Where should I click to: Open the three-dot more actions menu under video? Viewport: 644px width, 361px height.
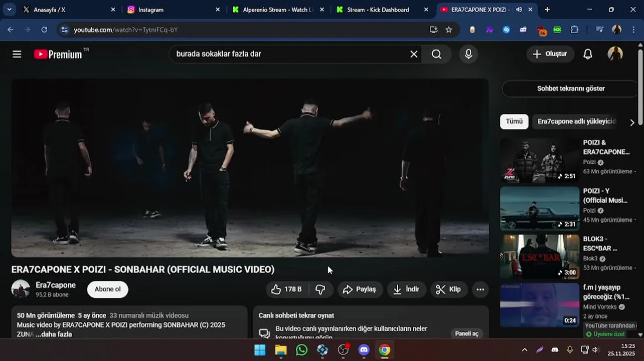480,289
